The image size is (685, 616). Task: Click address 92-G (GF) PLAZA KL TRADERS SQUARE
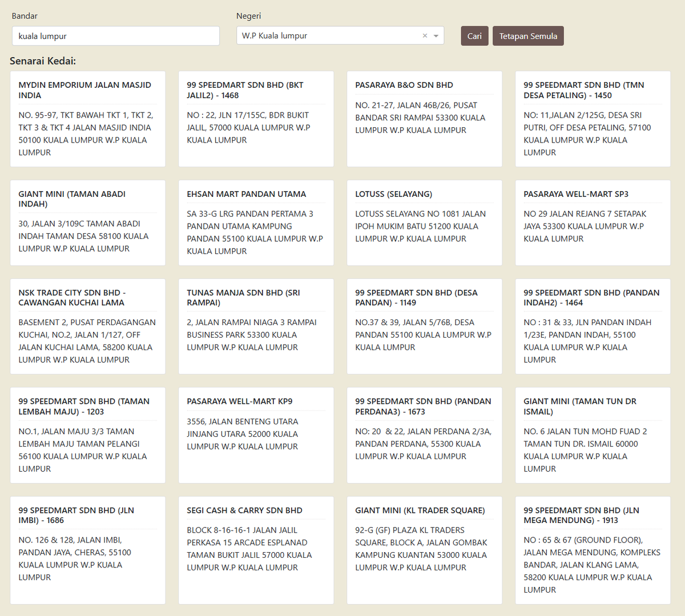pos(421,549)
